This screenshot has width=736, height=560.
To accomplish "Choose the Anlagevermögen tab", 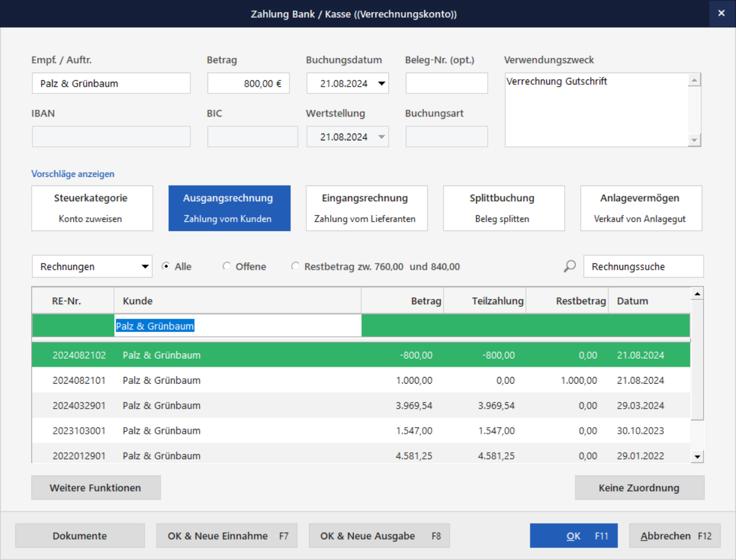I will [x=641, y=208].
